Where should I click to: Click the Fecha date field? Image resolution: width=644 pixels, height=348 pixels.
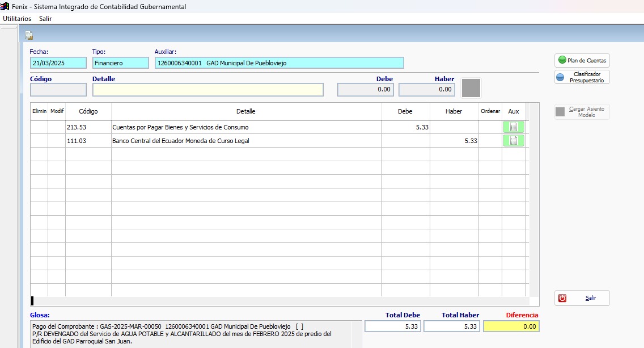[x=58, y=63]
